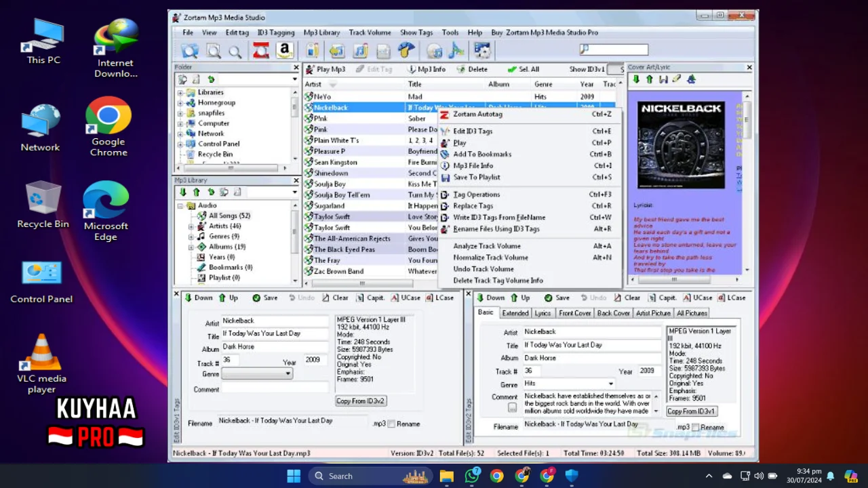Click UCase in the ID3v1 panel
Screen dimensions: 868x488
click(x=406, y=298)
